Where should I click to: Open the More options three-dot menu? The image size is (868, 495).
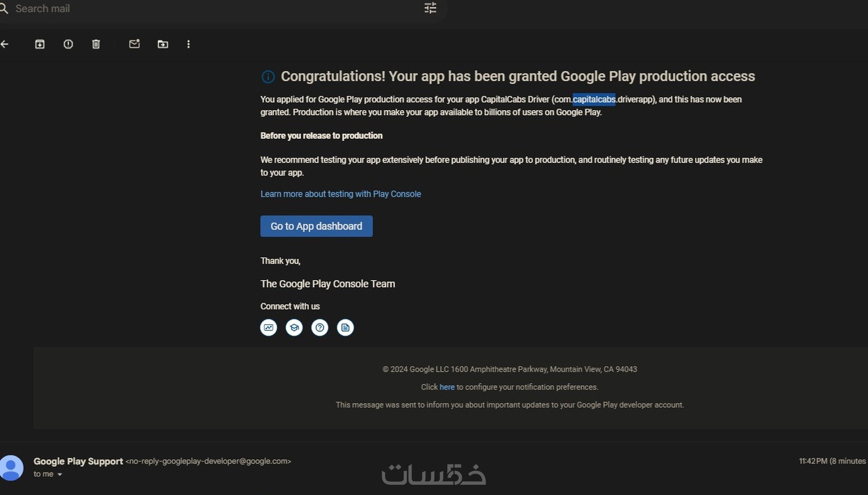pyautogui.click(x=188, y=44)
